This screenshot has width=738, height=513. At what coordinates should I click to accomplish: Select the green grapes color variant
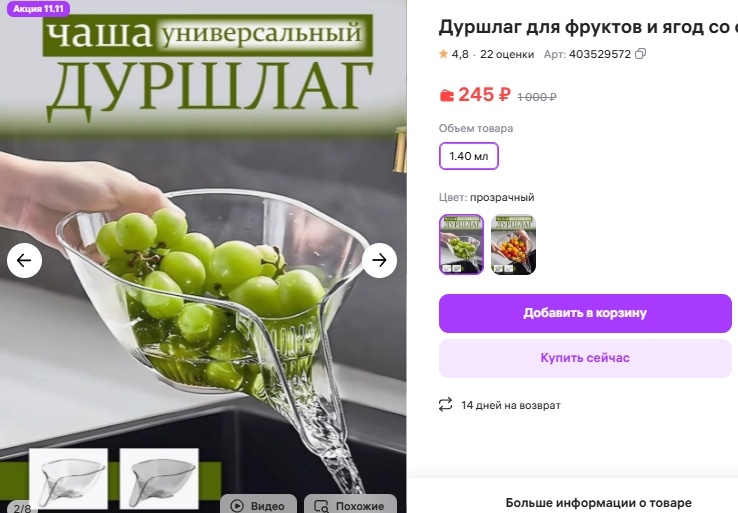tap(461, 244)
